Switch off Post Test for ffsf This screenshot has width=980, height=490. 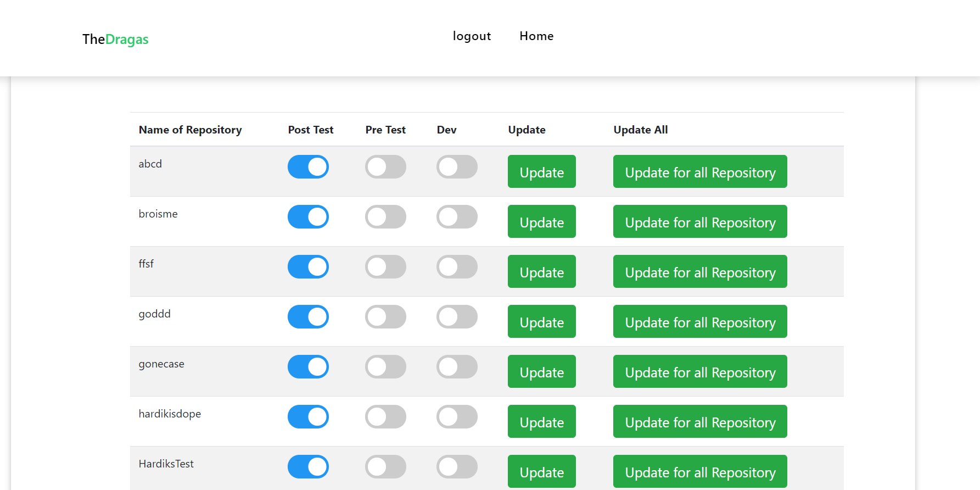[308, 266]
